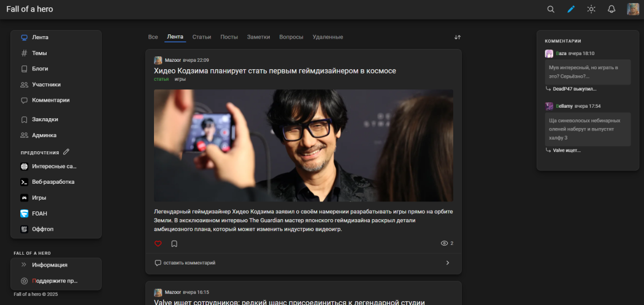Click the Оффтоп blog icon
This screenshot has width=644, height=305.
point(25,229)
